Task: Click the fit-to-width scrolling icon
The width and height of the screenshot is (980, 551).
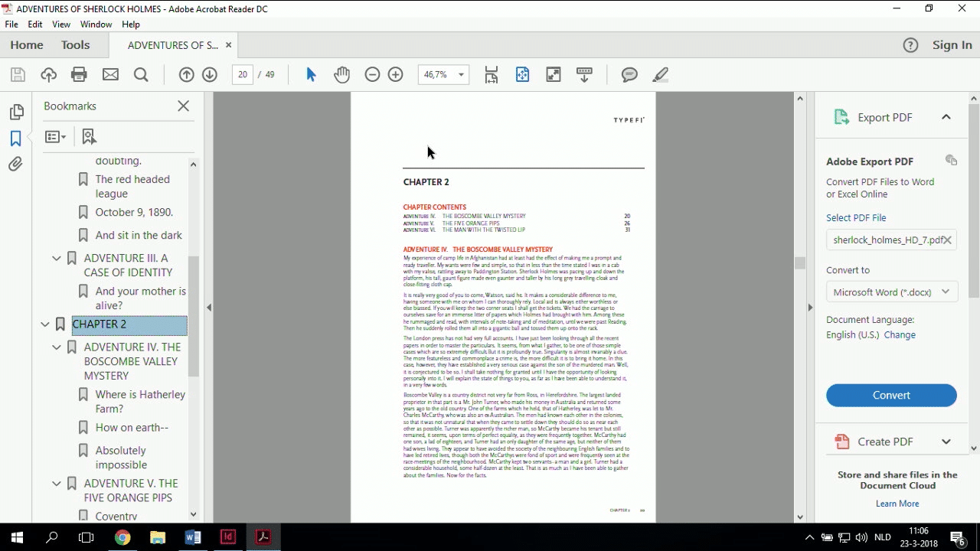Action: click(x=492, y=74)
